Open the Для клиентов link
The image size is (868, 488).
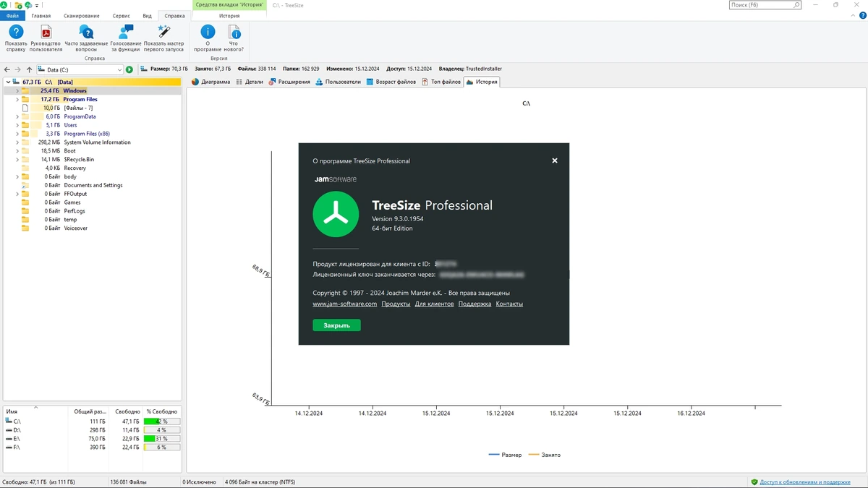click(x=434, y=304)
